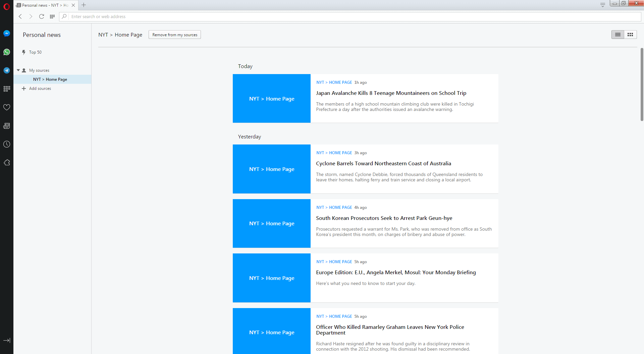Open Speed Dial from toolbar grid icon

[x=52, y=16]
